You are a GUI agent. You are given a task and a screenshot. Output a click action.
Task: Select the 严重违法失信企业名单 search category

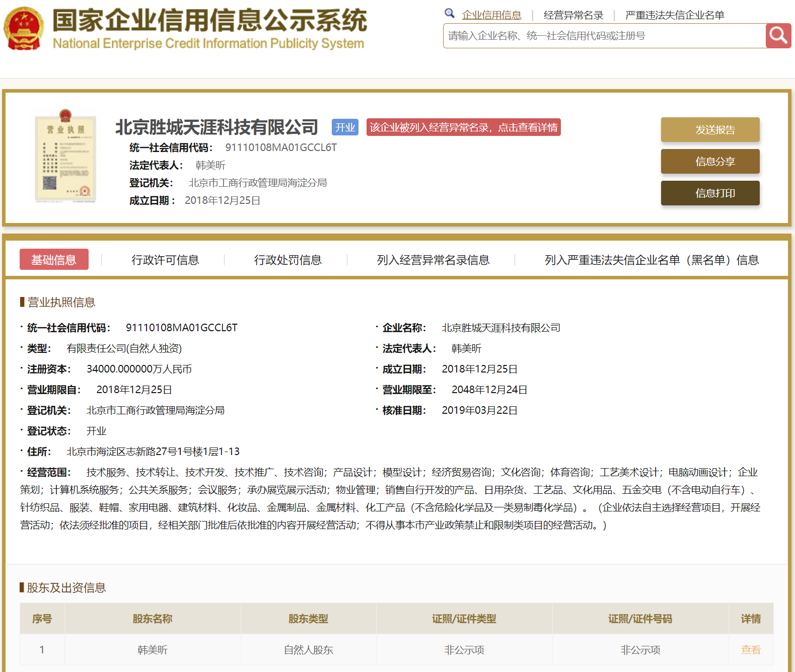[674, 15]
